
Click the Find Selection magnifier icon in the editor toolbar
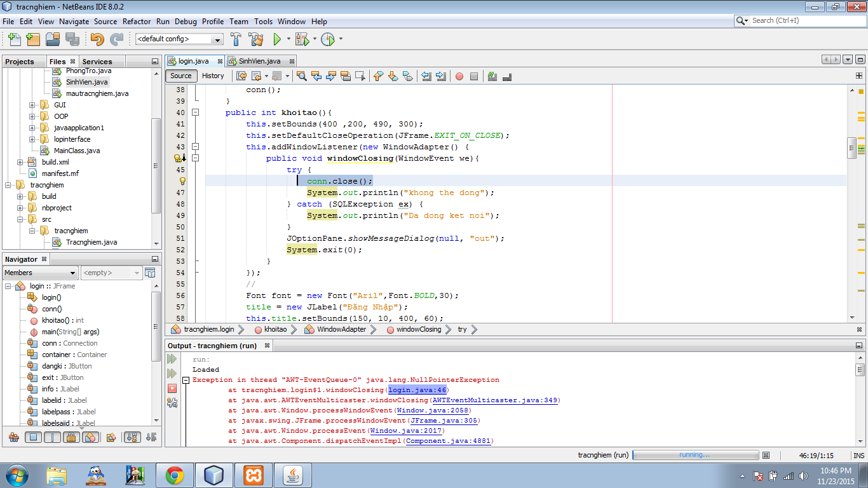coord(302,76)
